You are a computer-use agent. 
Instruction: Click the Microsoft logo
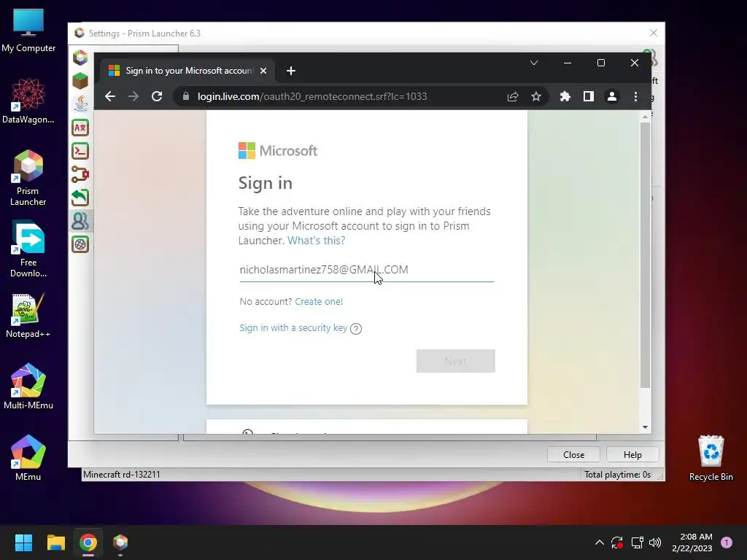click(278, 151)
